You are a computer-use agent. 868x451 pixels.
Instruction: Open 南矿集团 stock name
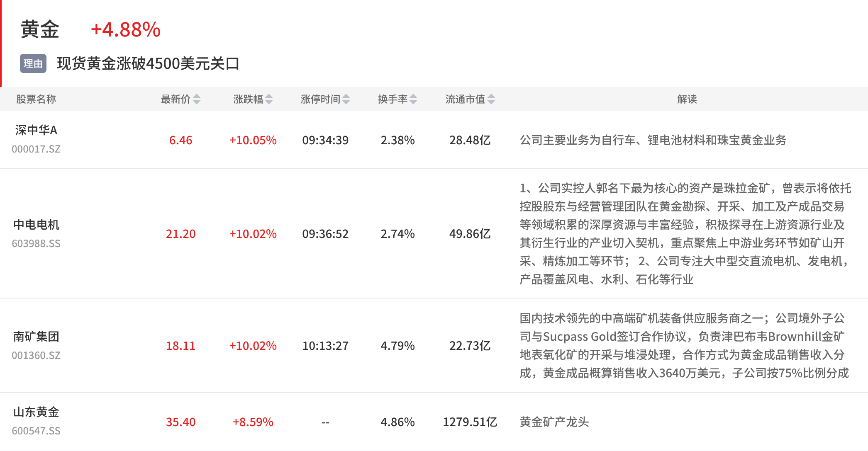pos(36,337)
